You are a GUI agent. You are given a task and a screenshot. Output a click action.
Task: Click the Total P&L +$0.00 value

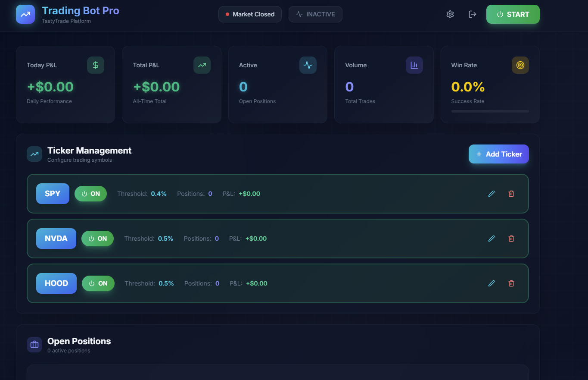pos(156,87)
